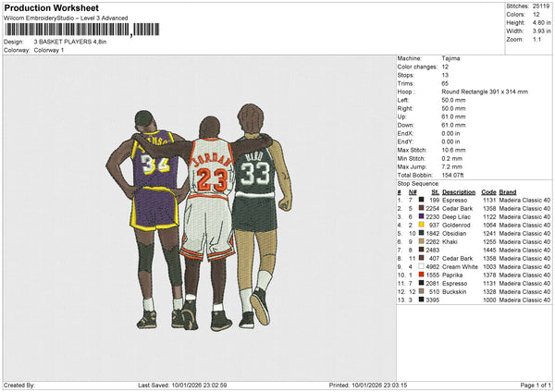Image resolution: width=555 pixels, height=392 pixels.
Task: Click thread code '1378' for Paprika
Action: tap(489, 276)
